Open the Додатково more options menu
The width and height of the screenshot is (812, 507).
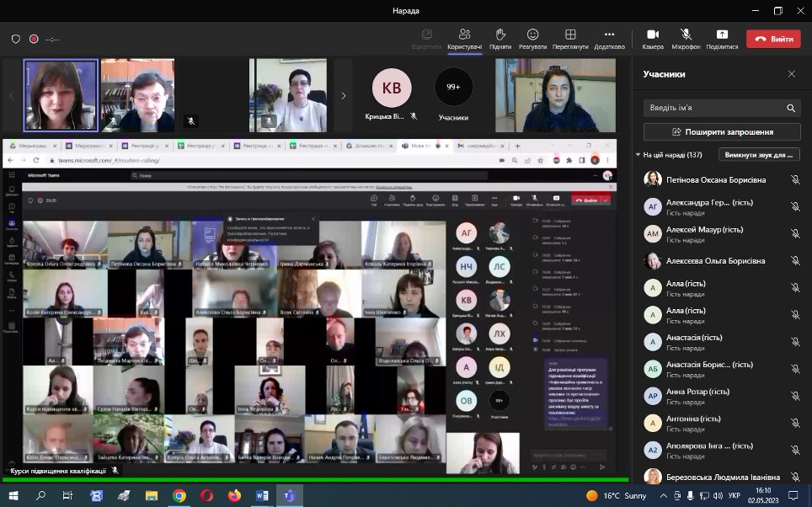pyautogui.click(x=609, y=39)
